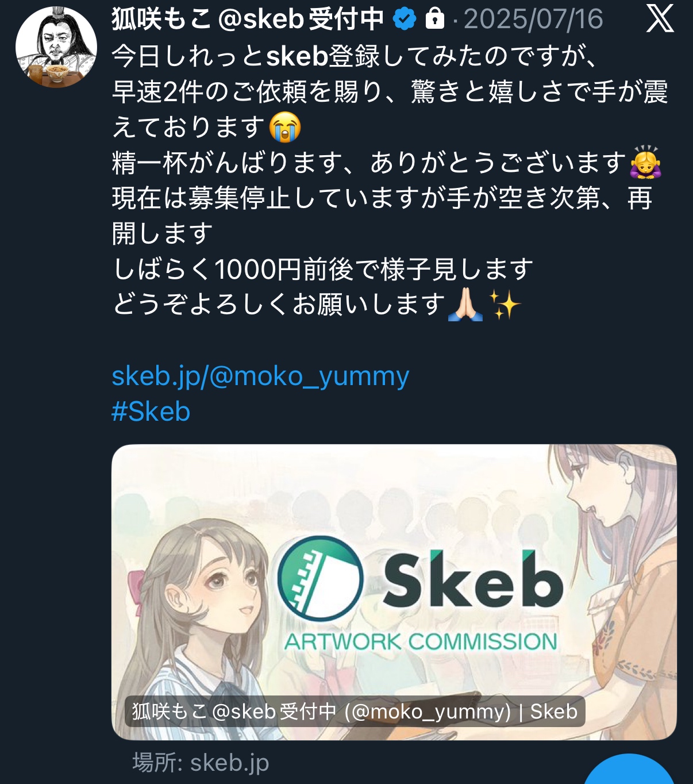
Task: Tap the blue verified checkmark badge
Action: [x=405, y=20]
